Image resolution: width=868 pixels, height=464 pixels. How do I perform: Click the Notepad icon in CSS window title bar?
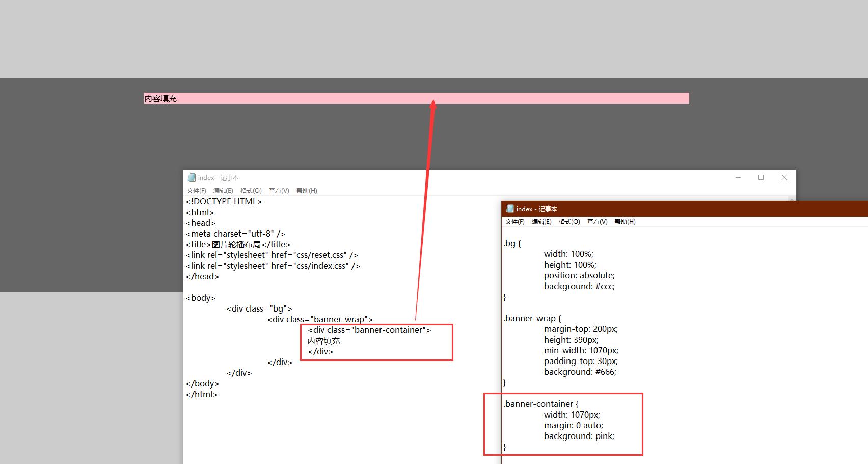point(510,209)
